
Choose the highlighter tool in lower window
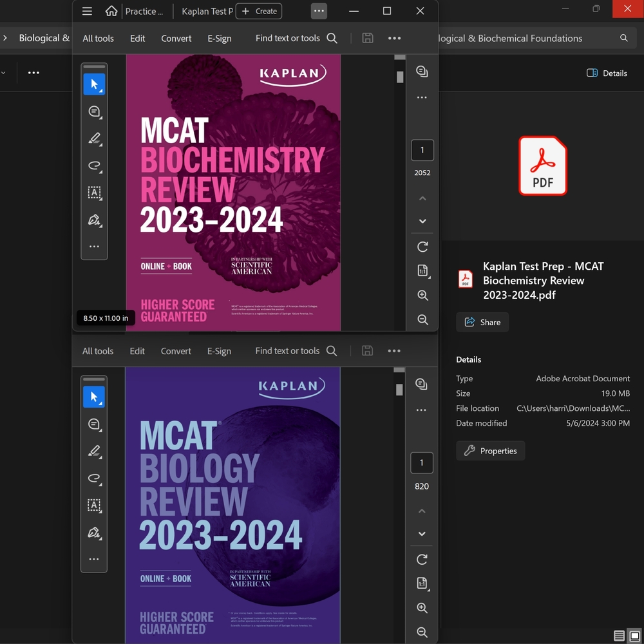[93, 451]
